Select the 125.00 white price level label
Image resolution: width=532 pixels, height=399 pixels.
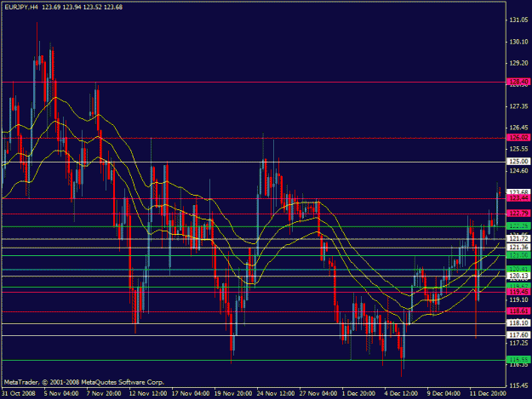pyautogui.click(x=518, y=162)
